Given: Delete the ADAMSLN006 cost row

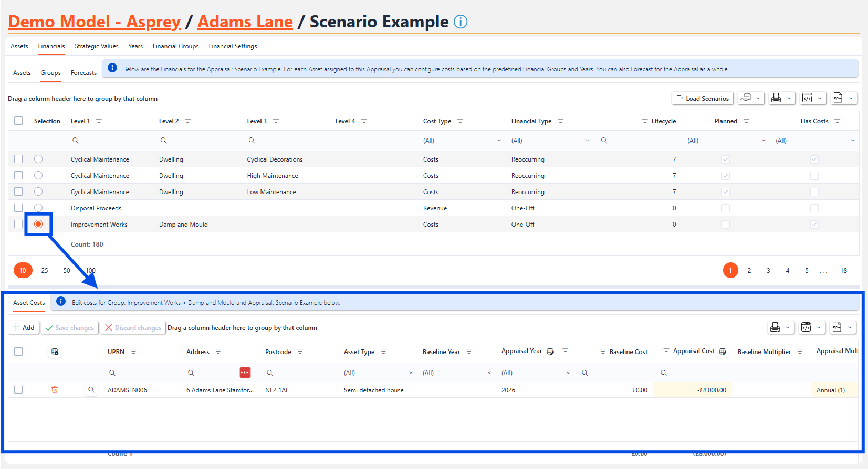Looking at the screenshot, I should click(x=55, y=390).
